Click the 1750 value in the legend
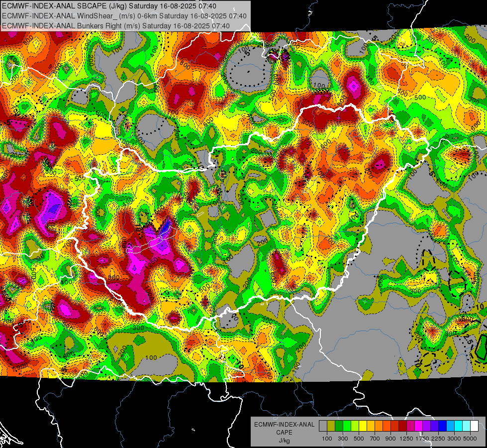The image size is (487, 448). tap(422, 439)
